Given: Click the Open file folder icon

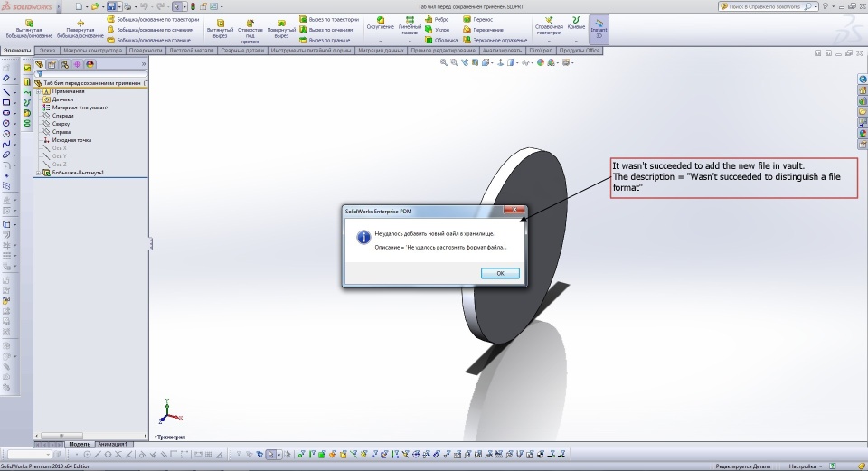Looking at the screenshot, I should pos(95,6).
